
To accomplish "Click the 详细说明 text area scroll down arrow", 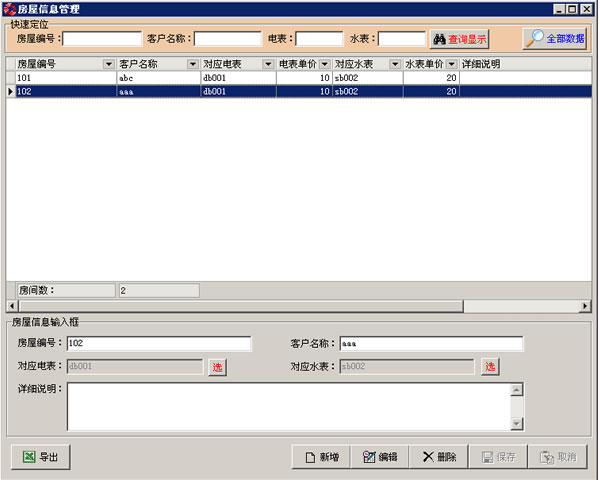I will (x=517, y=423).
